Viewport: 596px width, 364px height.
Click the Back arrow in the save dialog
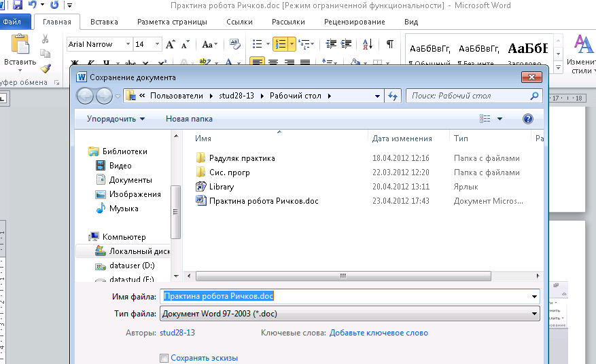point(85,96)
